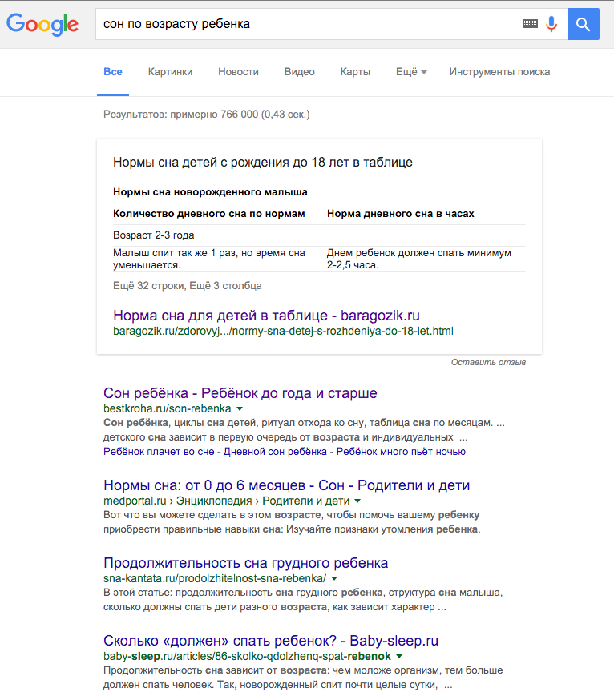The width and height of the screenshot is (614, 700).
Task: Click the cell Малыш спит так же 1 раз
Action: click(209, 259)
